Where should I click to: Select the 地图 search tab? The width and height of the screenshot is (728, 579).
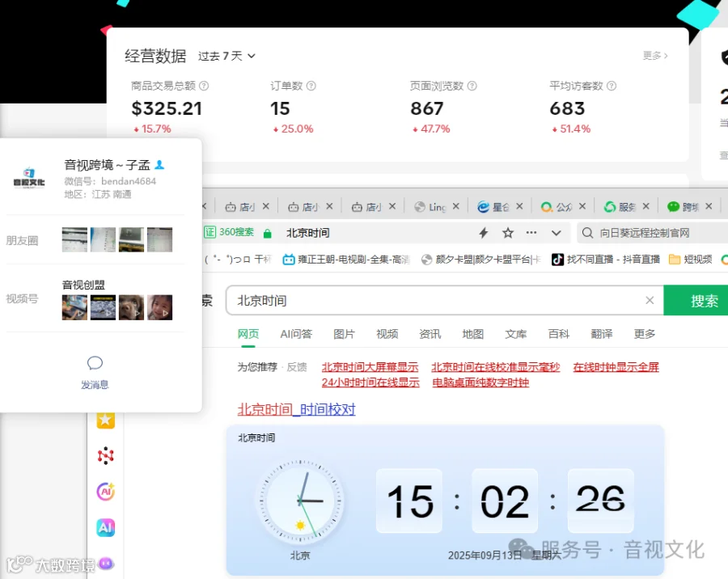click(x=473, y=334)
